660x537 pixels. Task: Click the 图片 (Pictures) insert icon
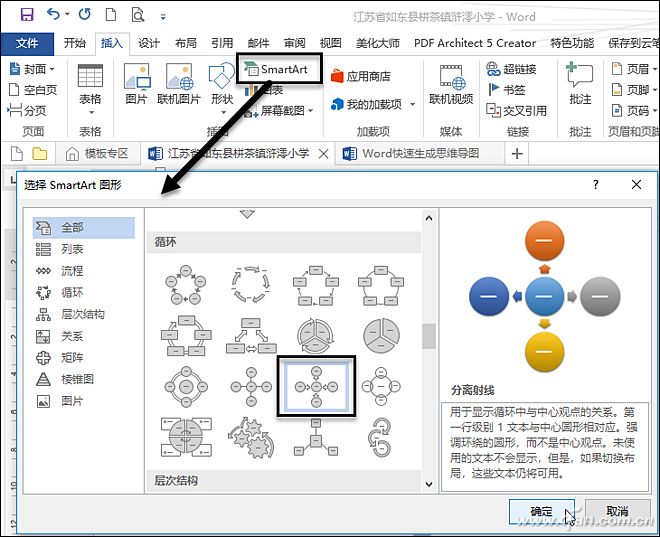coord(136,84)
